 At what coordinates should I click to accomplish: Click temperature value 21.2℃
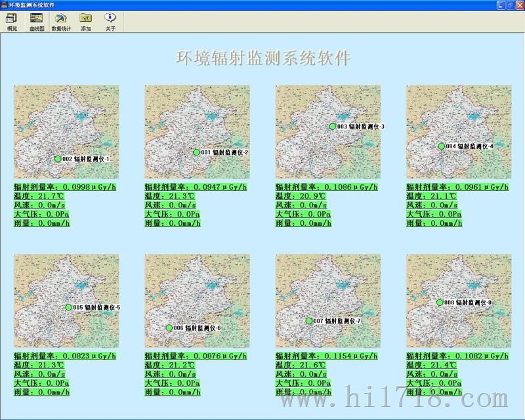[170, 365]
